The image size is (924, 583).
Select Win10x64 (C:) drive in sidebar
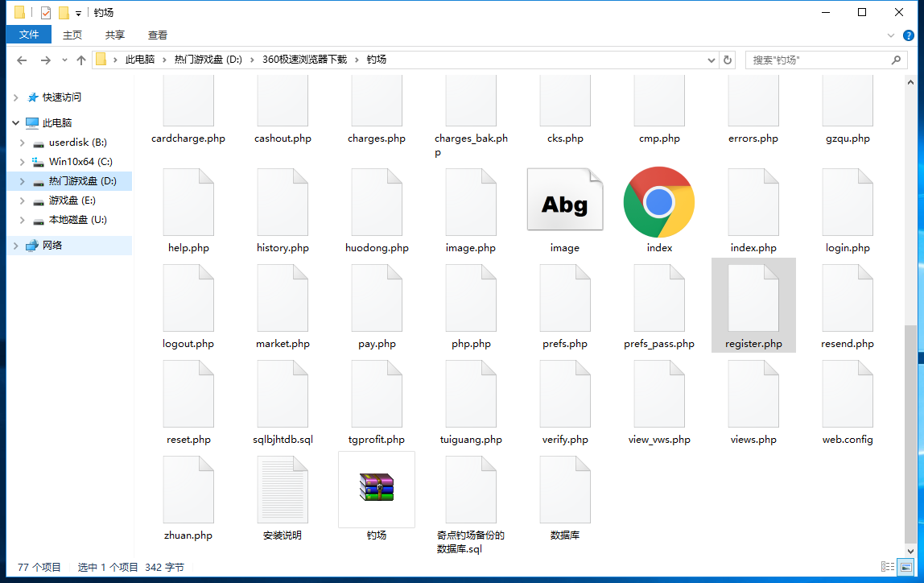click(x=80, y=162)
